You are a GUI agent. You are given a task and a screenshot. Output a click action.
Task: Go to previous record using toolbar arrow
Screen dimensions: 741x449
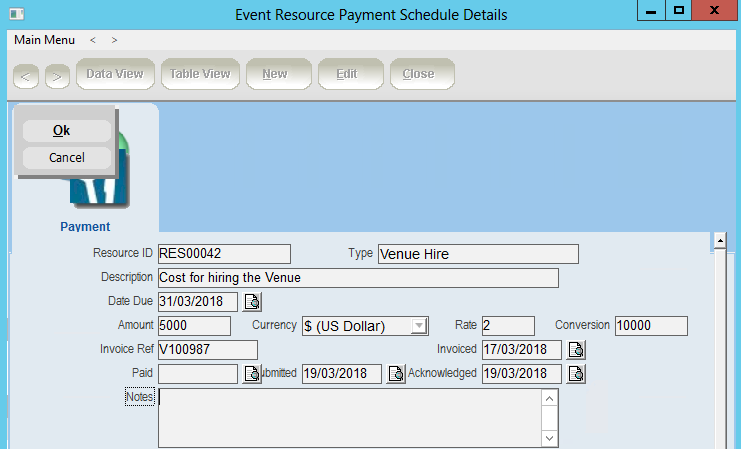(26, 75)
